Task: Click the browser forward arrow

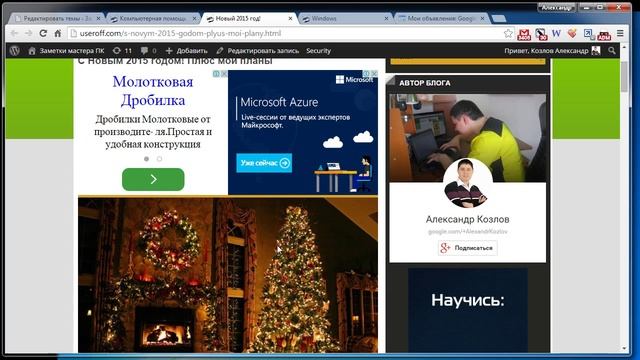Action: (29, 33)
